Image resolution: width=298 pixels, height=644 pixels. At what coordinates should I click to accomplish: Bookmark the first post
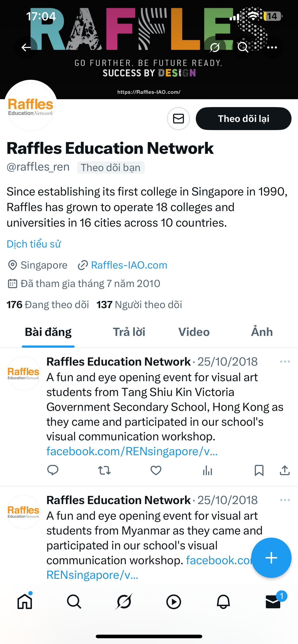[x=259, y=471]
